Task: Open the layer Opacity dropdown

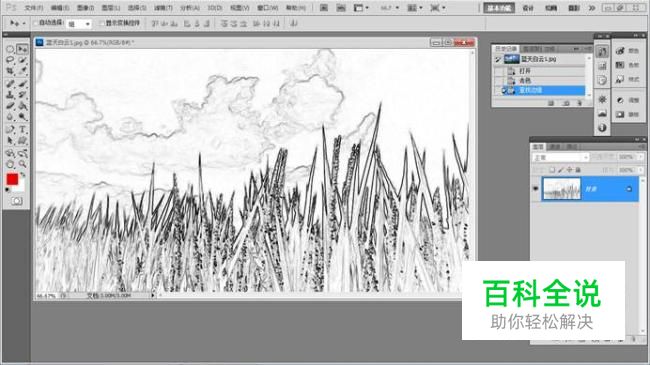Action: click(640, 157)
